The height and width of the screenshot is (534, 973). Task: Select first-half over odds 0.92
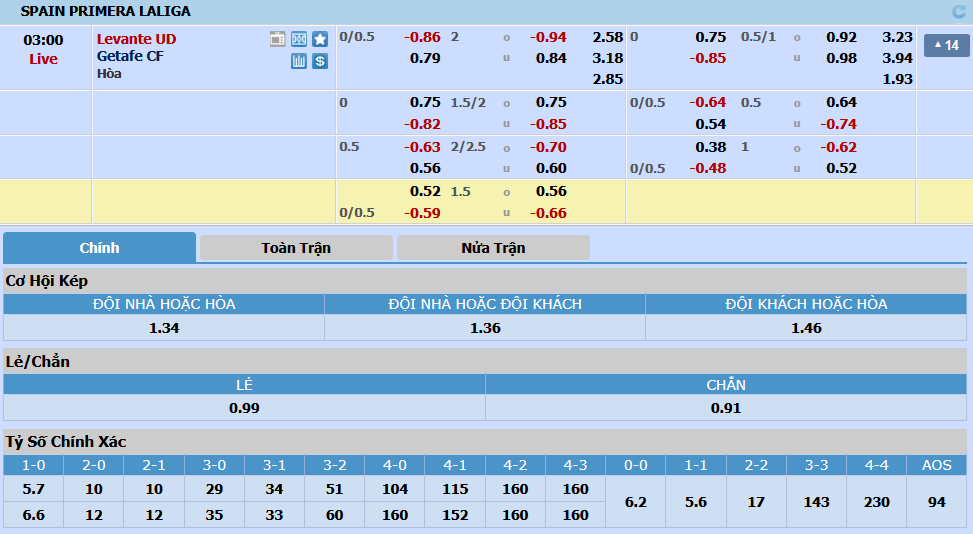coord(841,37)
